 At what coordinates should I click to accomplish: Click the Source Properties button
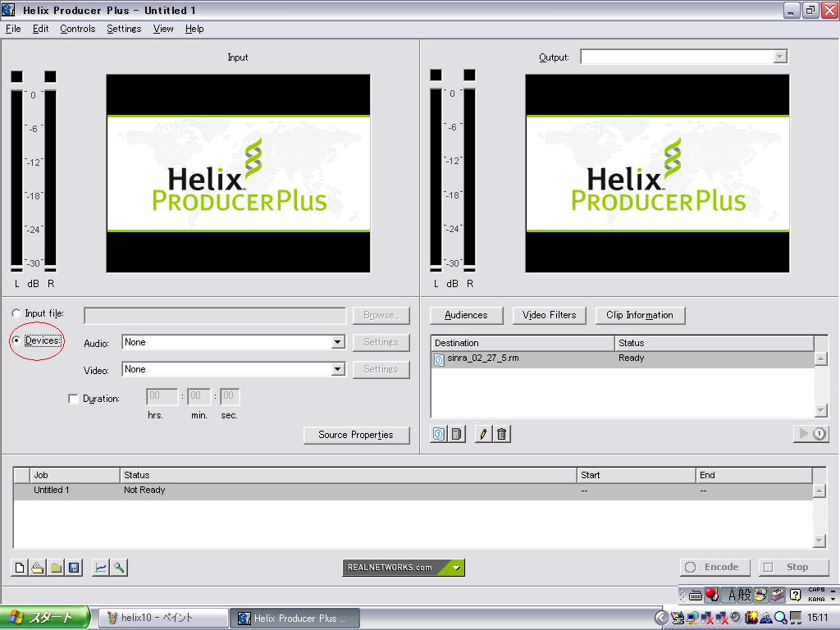click(356, 435)
